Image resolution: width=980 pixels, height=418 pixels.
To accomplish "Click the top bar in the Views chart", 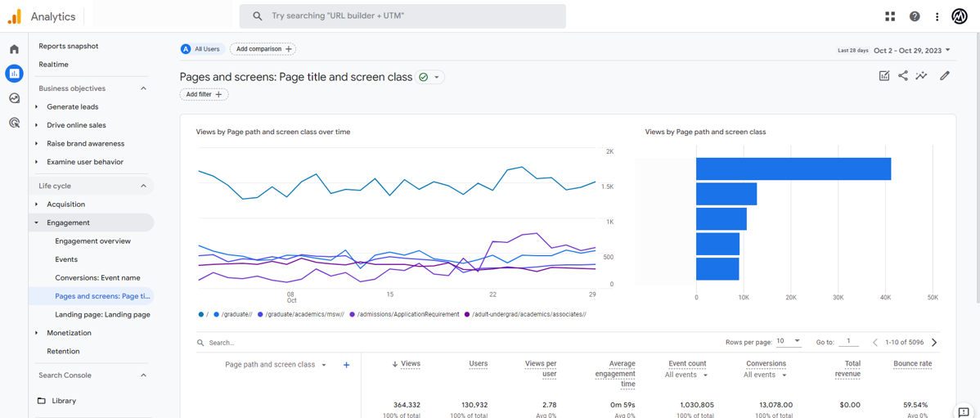I will 793,169.
